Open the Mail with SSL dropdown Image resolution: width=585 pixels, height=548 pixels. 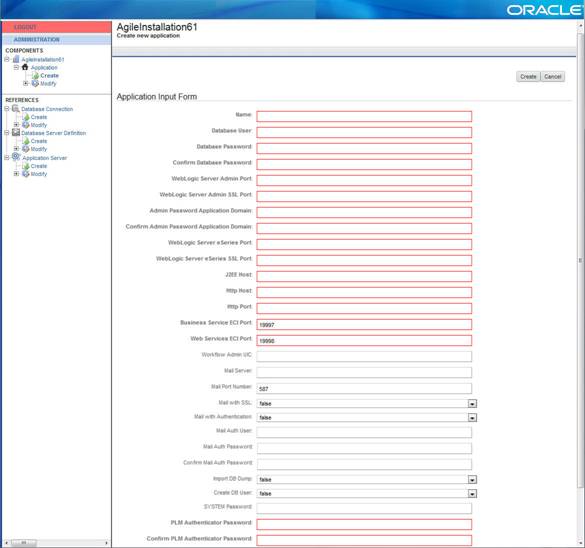pos(472,404)
